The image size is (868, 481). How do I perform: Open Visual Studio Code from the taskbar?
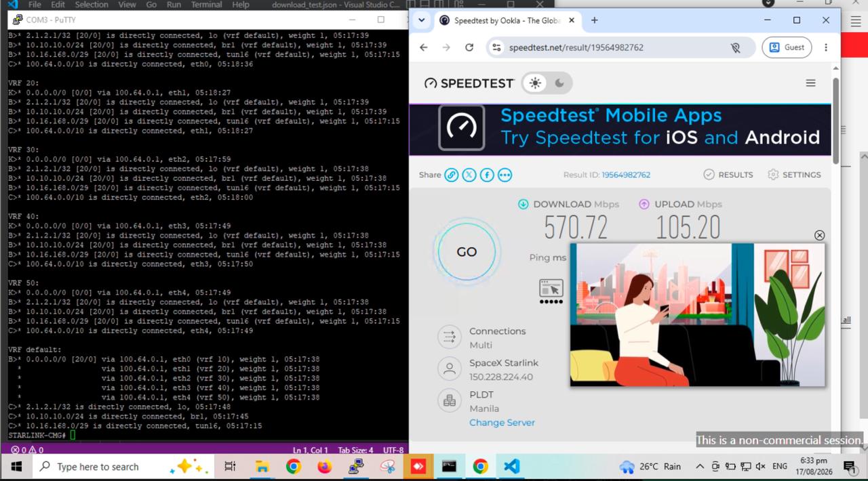point(512,467)
